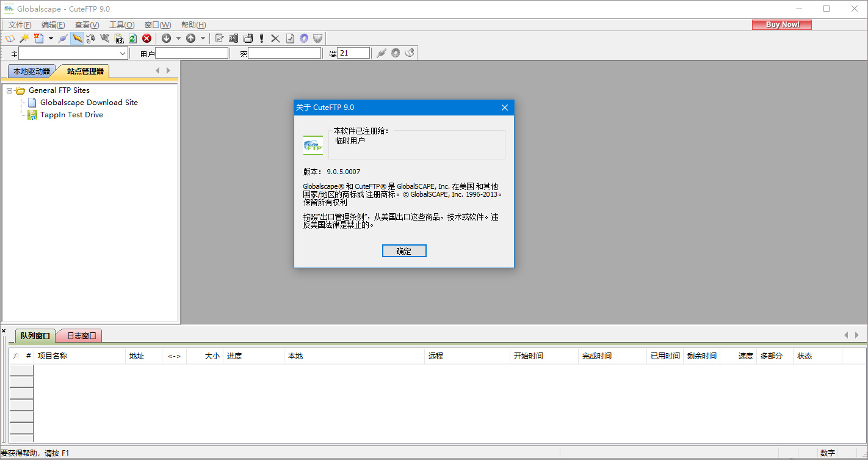Expand the New document dropdown arrow
This screenshot has height=460, width=868.
[x=51, y=38]
